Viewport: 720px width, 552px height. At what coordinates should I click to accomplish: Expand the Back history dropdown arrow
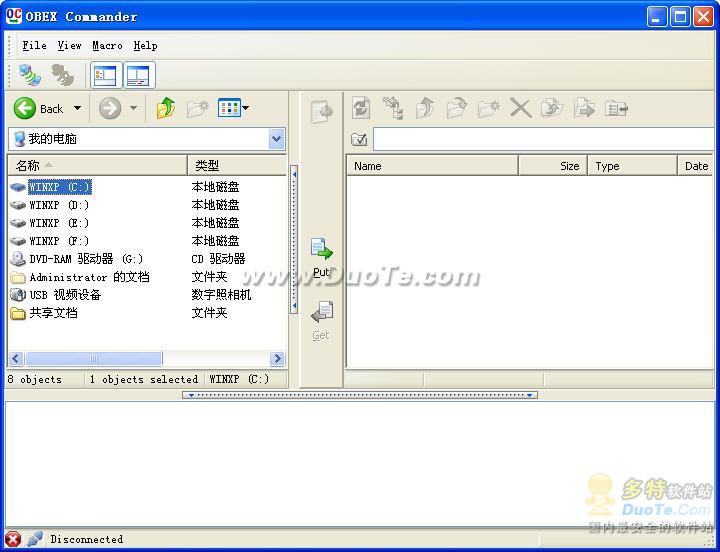[77, 108]
